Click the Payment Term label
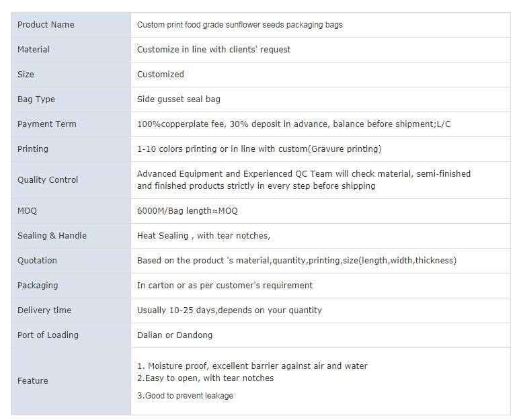The image size is (519, 420). click(x=47, y=124)
